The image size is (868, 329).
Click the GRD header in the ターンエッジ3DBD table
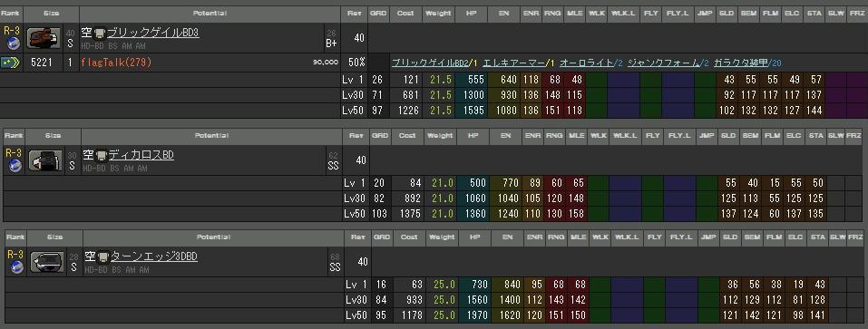coord(381,237)
